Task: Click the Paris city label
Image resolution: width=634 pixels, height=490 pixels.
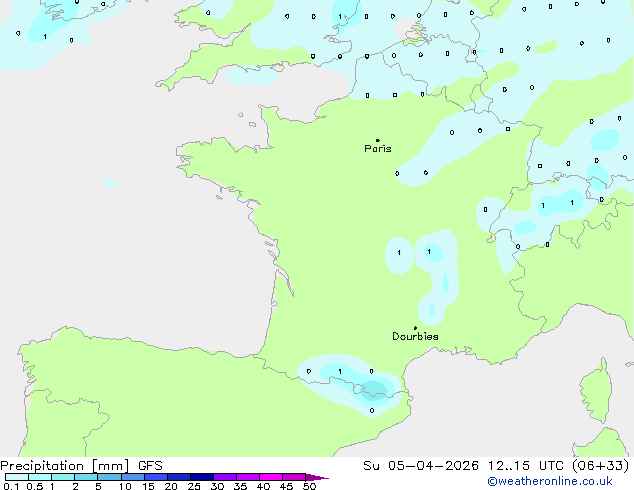Action: click(x=378, y=149)
